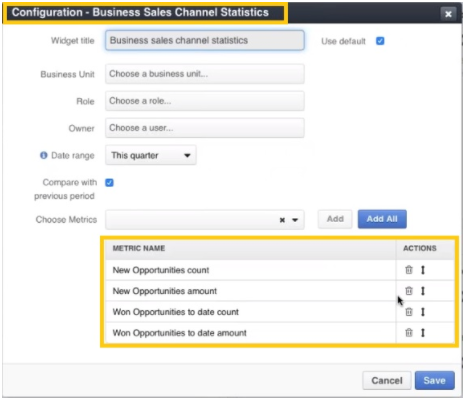Open the Date range This quarter dropdown
This screenshot has width=465, height=400.
click(x=151, y=155)
